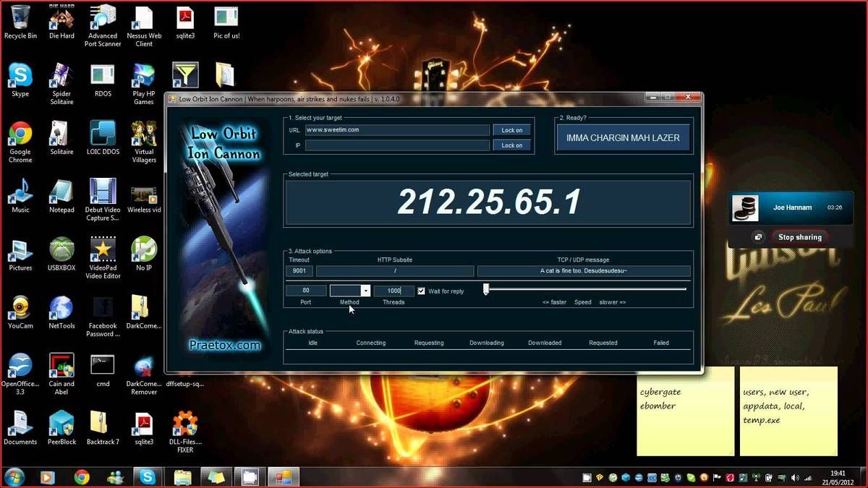Launch Spider Solitaire from the desktop

[x=61, y=84]
